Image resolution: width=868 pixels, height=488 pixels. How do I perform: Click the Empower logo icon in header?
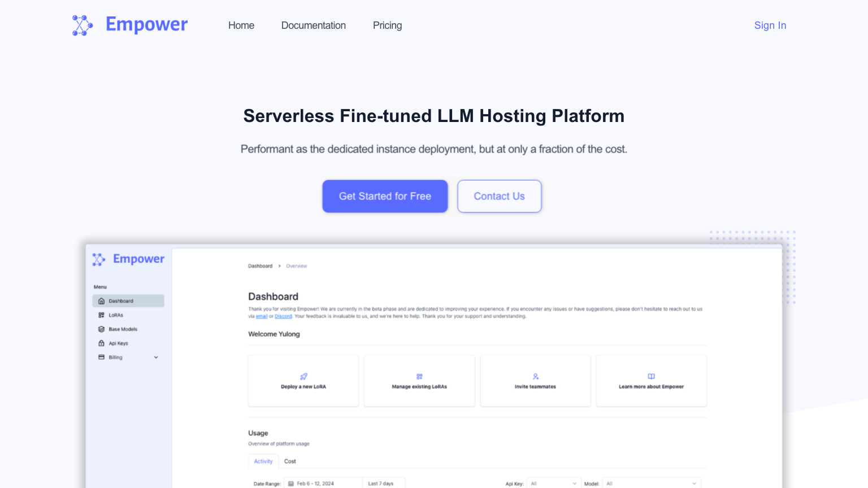[83, 25]
